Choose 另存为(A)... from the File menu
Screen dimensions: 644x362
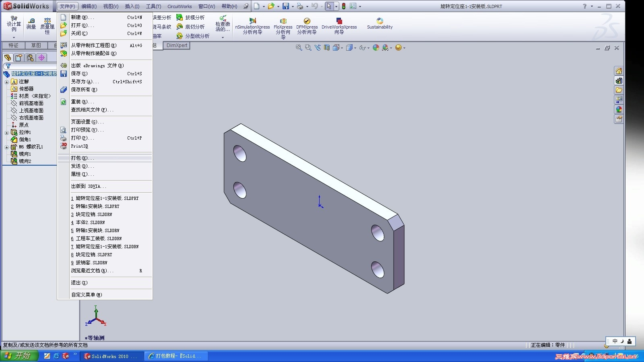click(105, 82)
